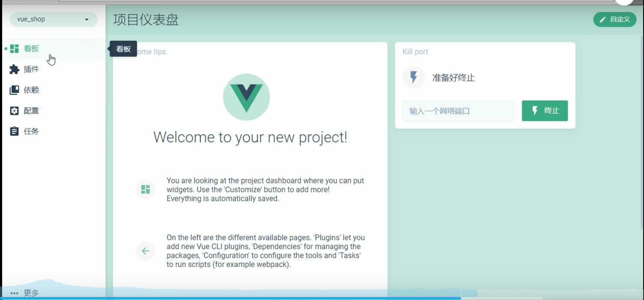
Task: Open the vue_shop project dropdown
Action: 54,19
